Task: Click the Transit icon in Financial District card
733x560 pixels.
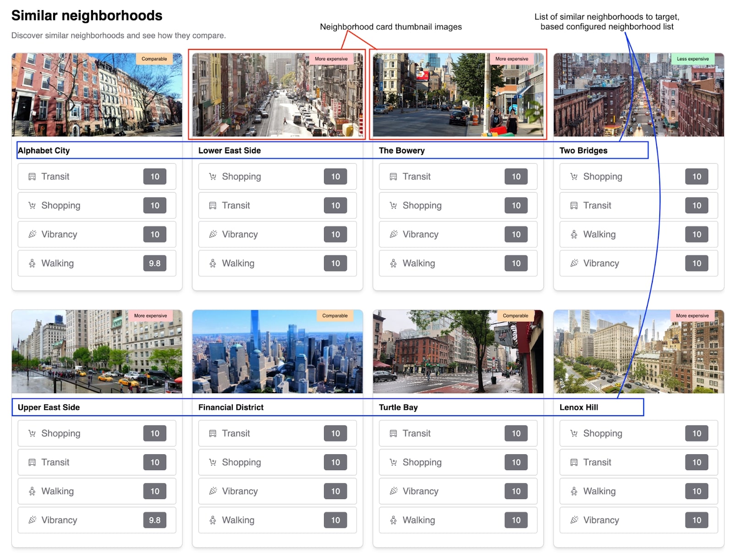Action: pyautogui.click(x=213, y=434)
